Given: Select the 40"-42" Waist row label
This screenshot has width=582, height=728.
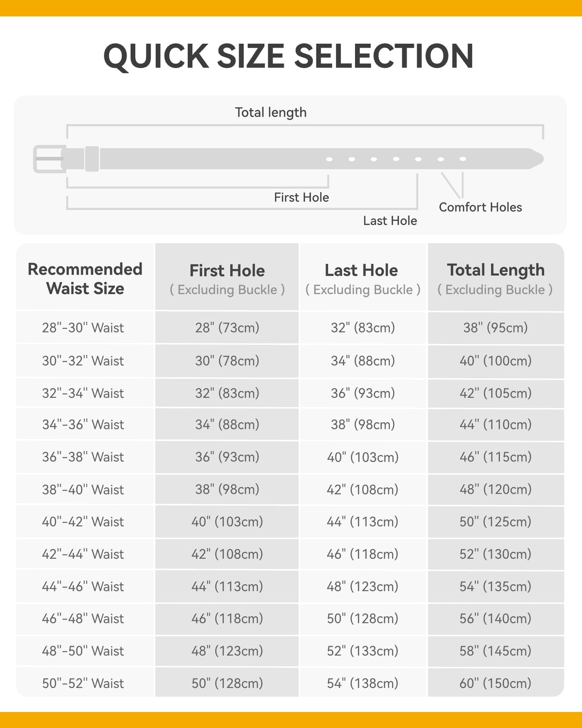Looking at the screenshot, I should pyautogui.click(x=83, y=522).
